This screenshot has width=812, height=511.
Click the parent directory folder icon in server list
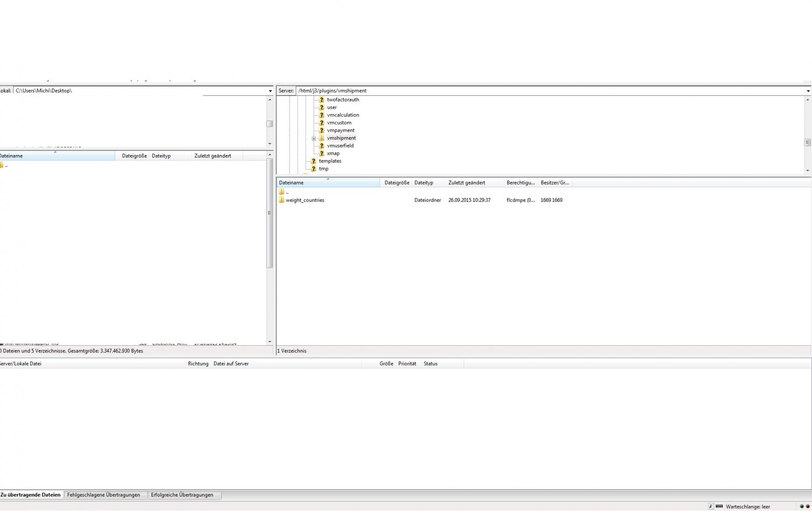coord(281,192)
